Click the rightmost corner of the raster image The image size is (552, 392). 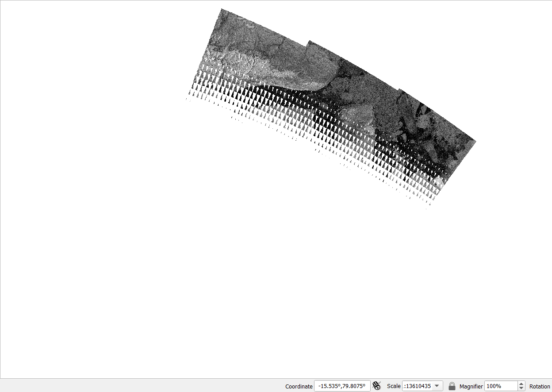pos(475,142)
